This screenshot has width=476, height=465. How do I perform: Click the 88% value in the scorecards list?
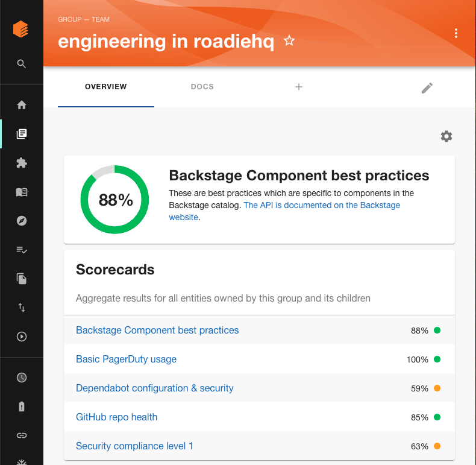pos(419,331)
